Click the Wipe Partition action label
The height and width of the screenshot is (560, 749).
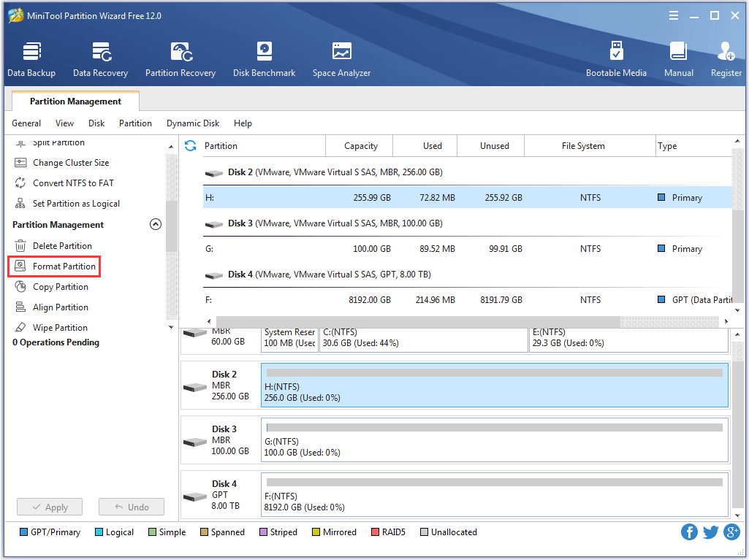(x=60, y=328)
